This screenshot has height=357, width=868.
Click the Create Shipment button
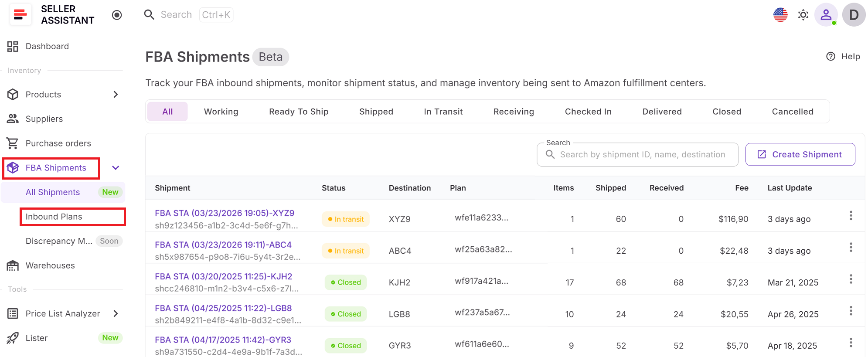(x=800, y=154)
